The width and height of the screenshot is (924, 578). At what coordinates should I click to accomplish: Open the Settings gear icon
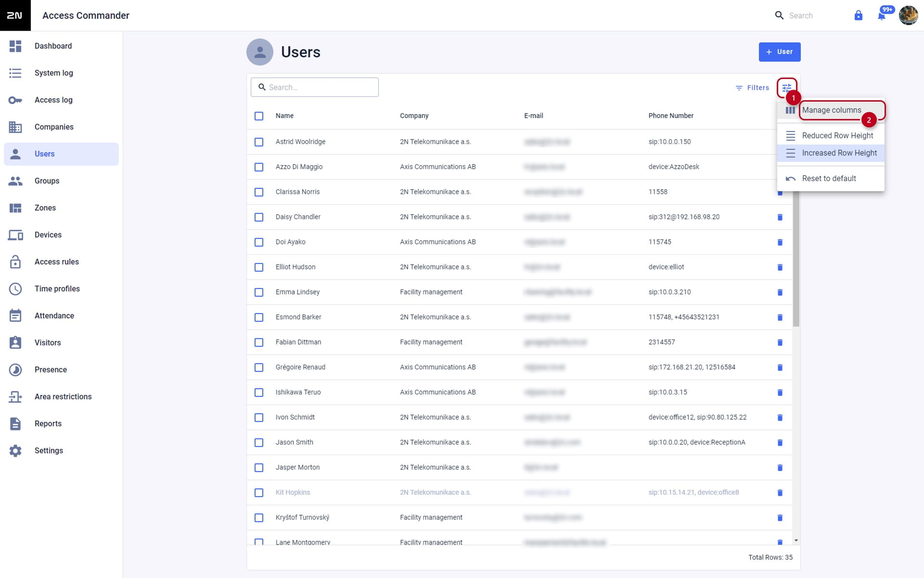coord(15,451)
